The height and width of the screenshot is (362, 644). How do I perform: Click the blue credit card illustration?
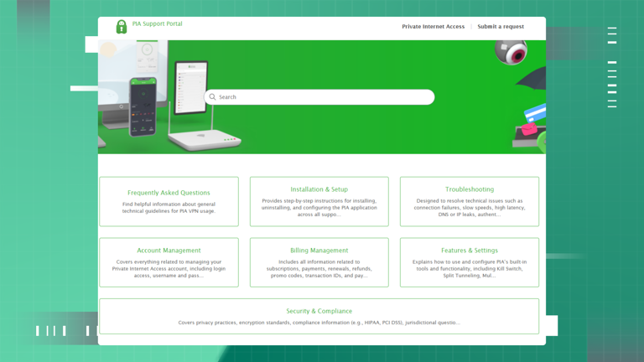535,113
